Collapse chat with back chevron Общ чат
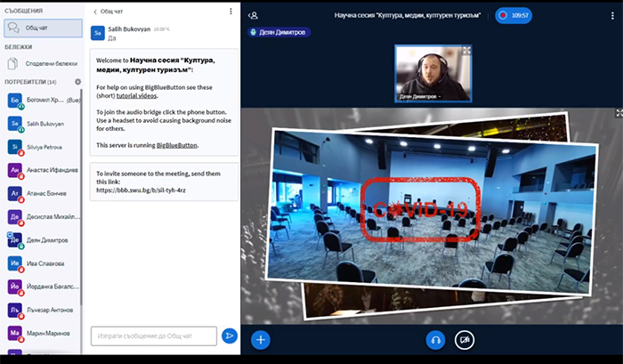623x364 pixels. [x=108, y=12]
